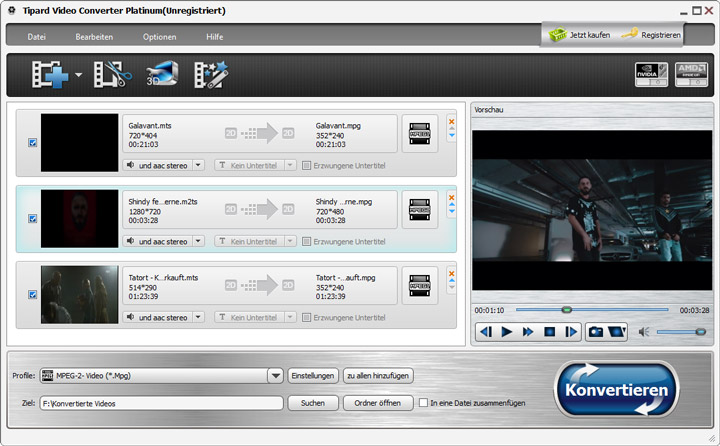Enable In eine Datei zusammenfügen
Viewport: 720px width, 446px height.
423,403
